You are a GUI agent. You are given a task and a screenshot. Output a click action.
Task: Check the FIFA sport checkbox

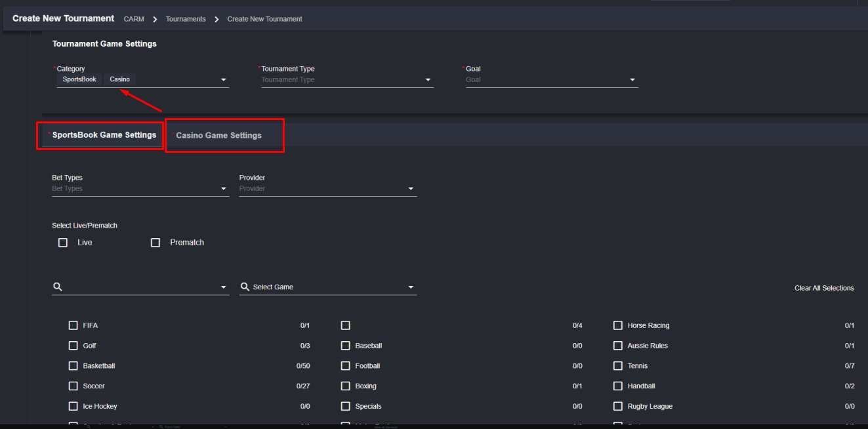click(x=73, y=325)
